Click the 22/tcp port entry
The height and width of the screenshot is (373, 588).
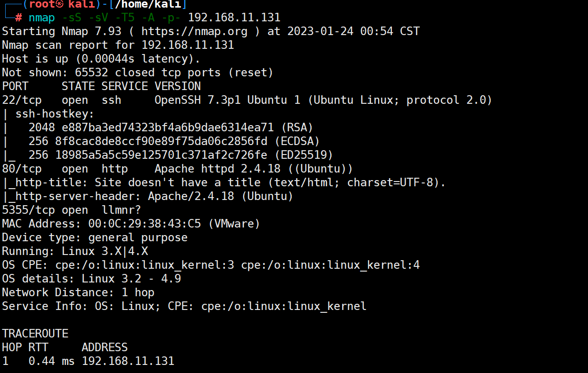click(22, 100)
